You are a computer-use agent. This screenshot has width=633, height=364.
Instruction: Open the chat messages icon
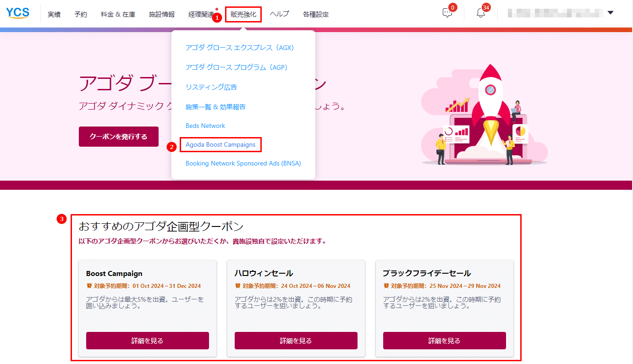pos(447,13)
